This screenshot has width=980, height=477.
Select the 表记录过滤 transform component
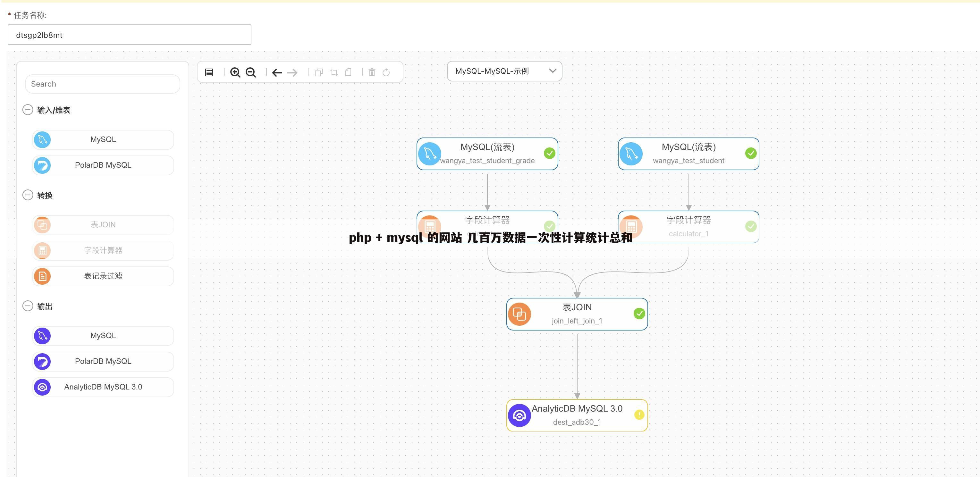pos(103,276)
